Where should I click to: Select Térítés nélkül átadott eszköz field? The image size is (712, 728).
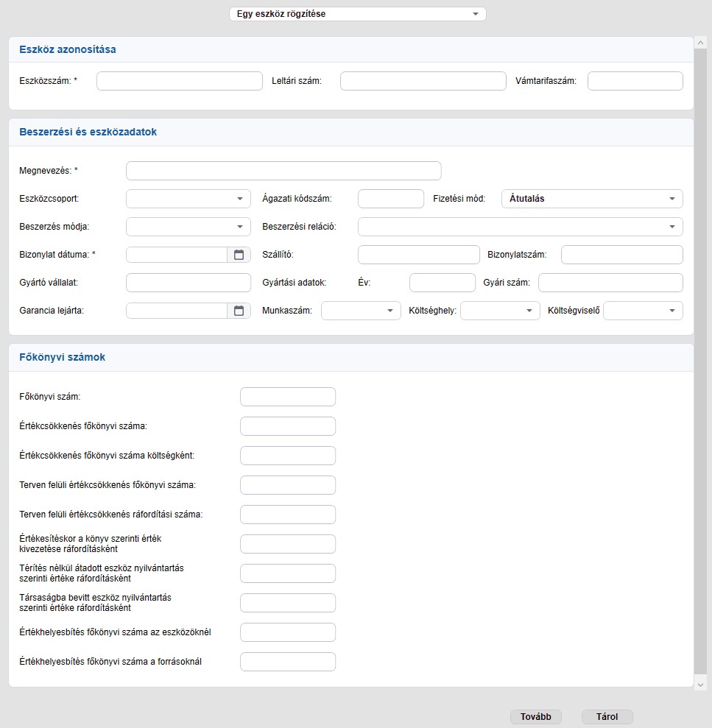[288, 573]
